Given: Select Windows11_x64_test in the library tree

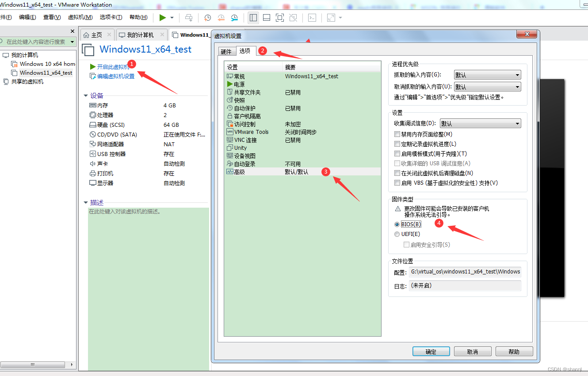Looking at the screenshot, I should click(x=46, y=73).
